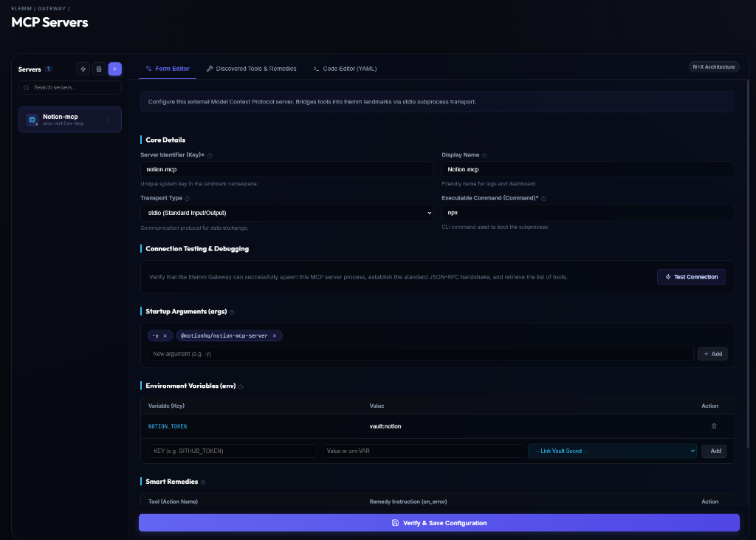This screenshot has width=756, height=540.
Task: Switch to Form Editor tab
Action: pyautogui.click(x=168, y=69)
